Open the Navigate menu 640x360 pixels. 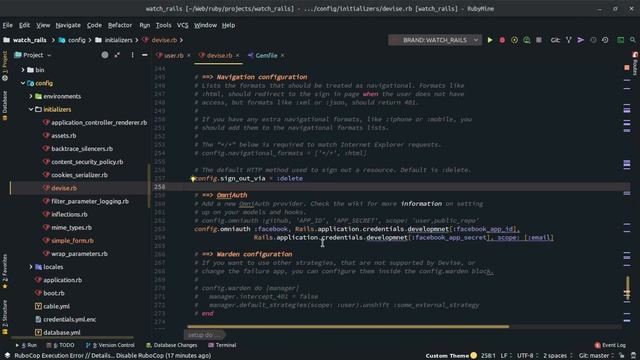(68, 25)
